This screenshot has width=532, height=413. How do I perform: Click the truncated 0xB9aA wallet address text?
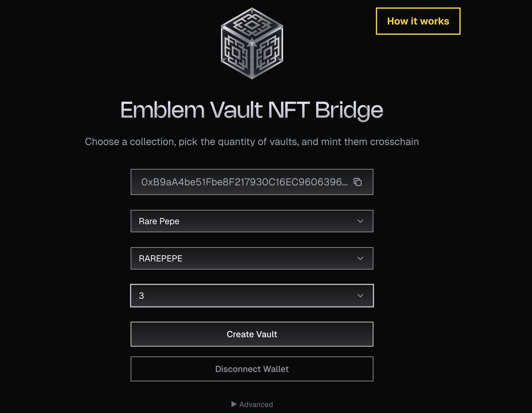[x=244, y=182]
